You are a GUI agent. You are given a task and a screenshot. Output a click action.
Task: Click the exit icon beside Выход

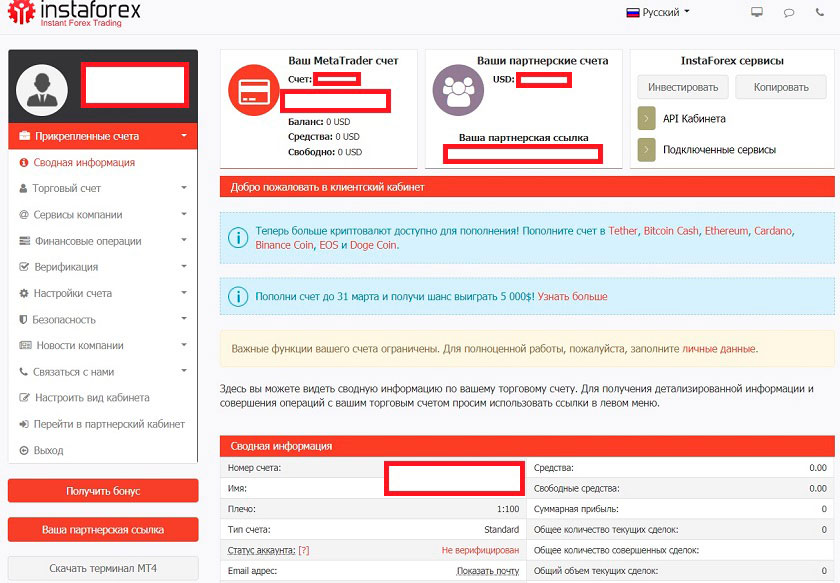24,450
